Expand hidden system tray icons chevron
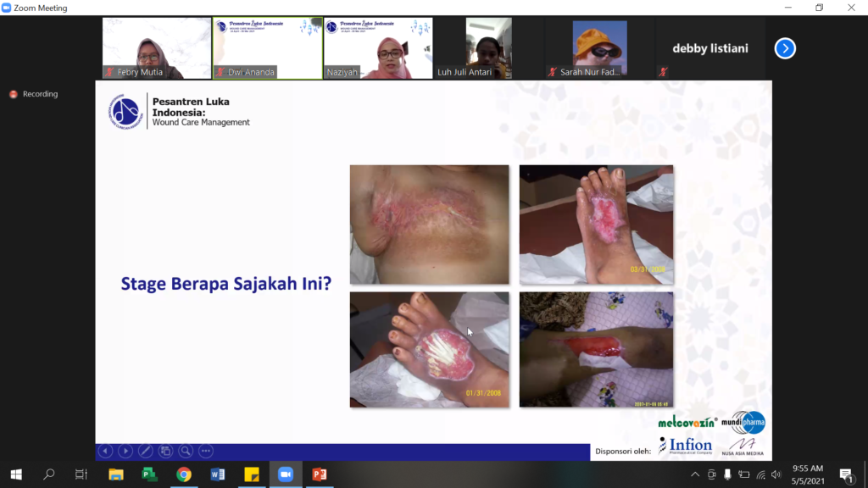 694,474
